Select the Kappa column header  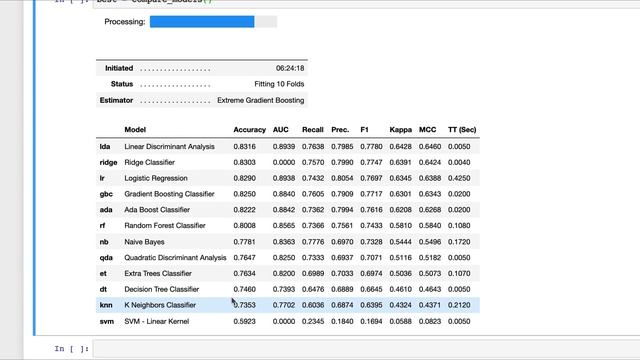tap(400, 130)
